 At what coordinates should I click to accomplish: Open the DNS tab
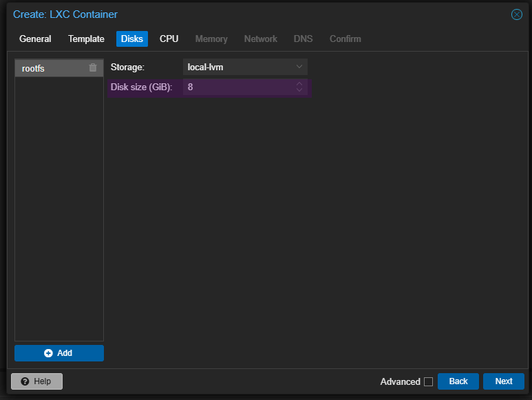303,39
